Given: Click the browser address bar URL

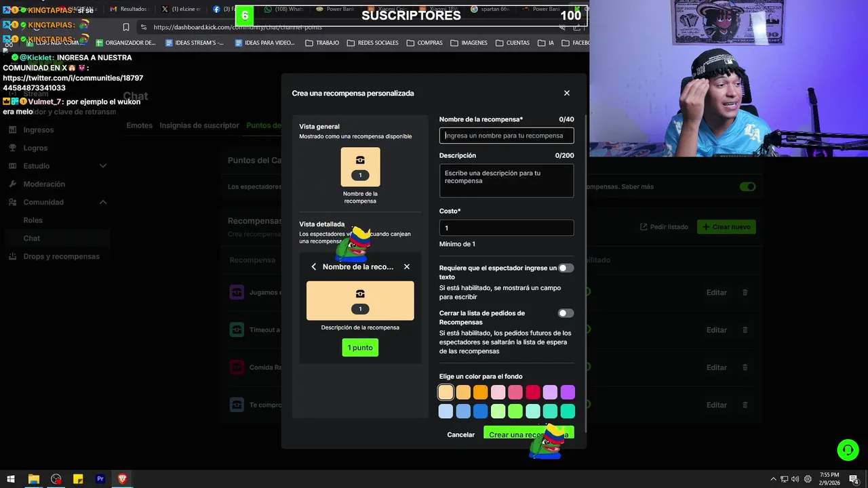Looking at the screenshot, I should click(237, 27).
